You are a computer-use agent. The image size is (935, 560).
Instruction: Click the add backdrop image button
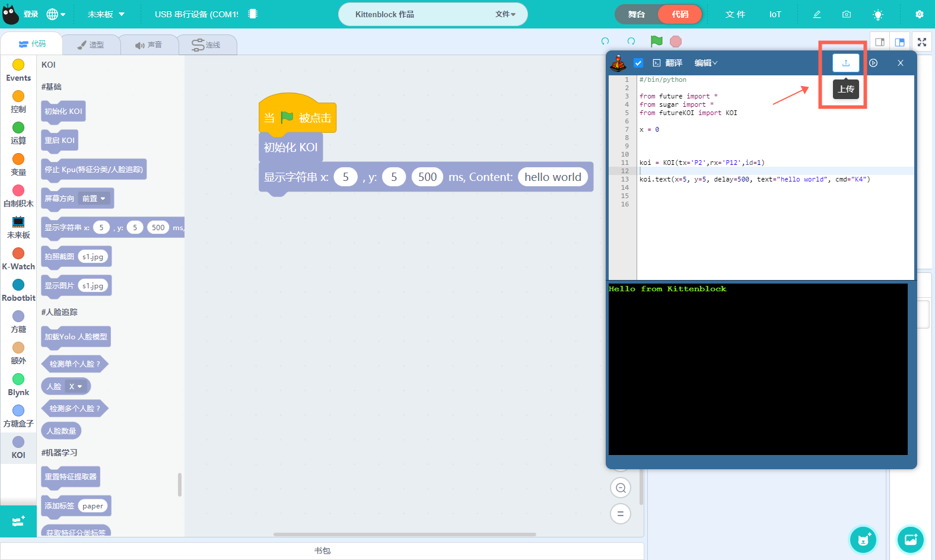pyautogui.click(x=911, y=540)
